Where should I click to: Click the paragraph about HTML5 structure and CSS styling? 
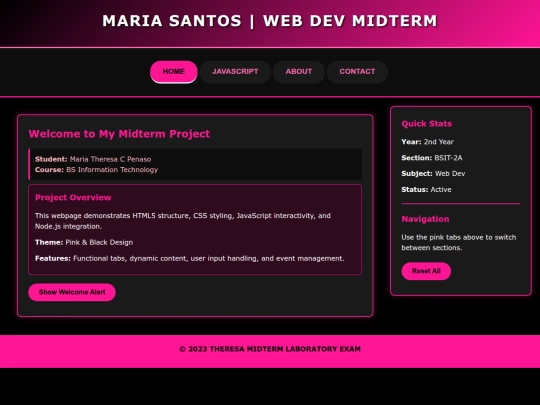click(183, 221)
